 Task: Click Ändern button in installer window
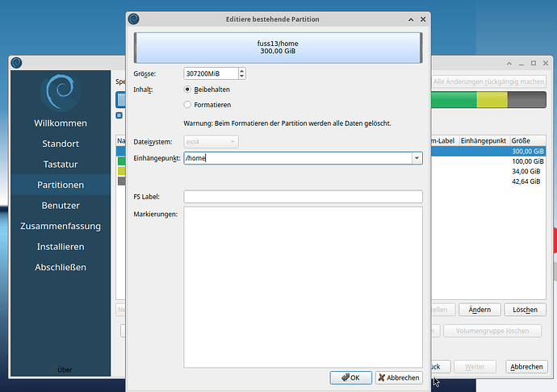tap(480, 310)
